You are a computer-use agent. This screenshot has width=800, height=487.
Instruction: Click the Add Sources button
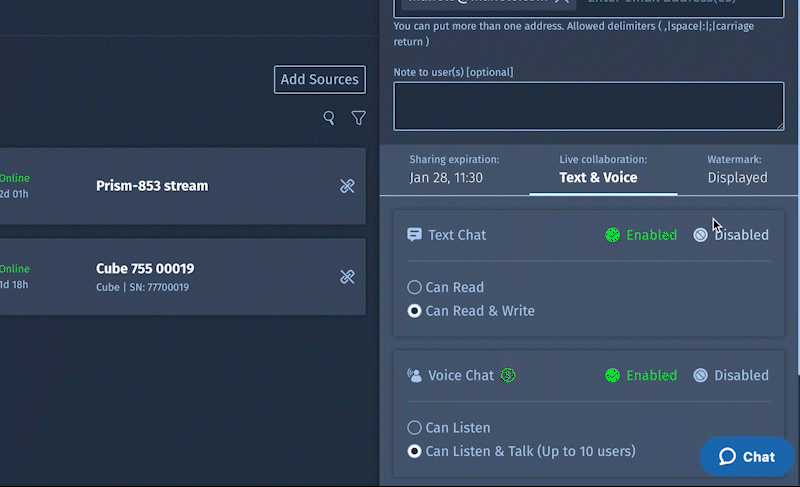pos(320,80)
